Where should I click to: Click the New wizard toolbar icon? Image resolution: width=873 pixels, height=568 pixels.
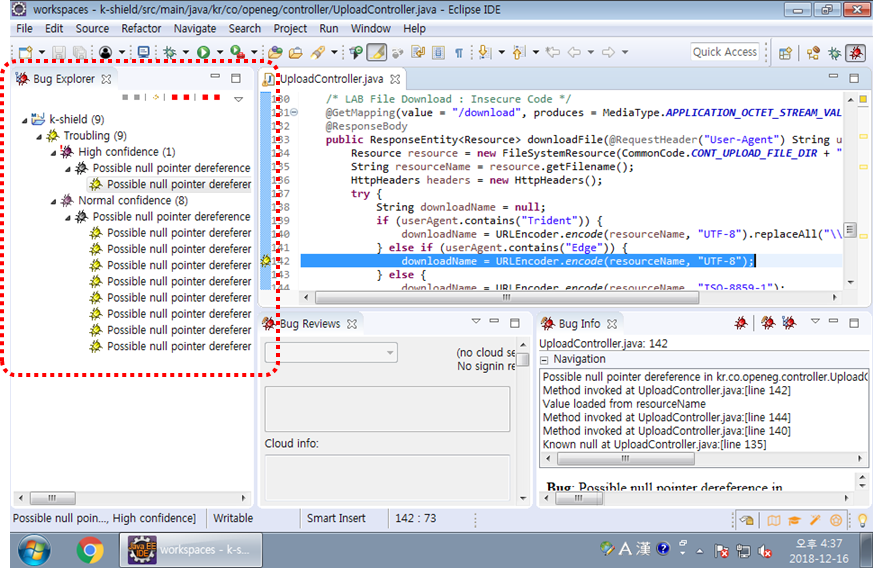26,52
